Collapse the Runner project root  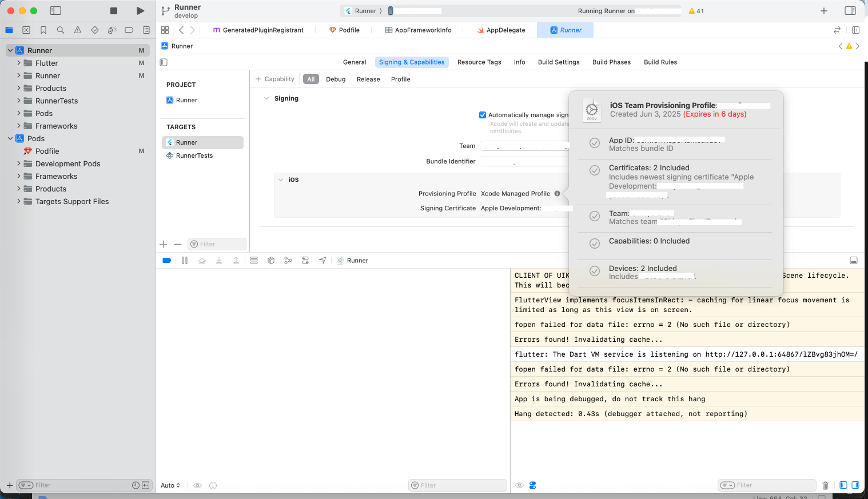point(10,50)
